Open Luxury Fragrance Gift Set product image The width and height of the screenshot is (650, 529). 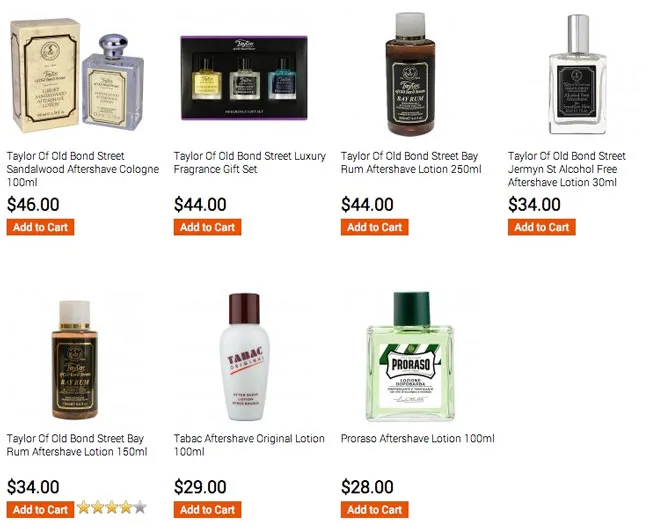point(244,78)
